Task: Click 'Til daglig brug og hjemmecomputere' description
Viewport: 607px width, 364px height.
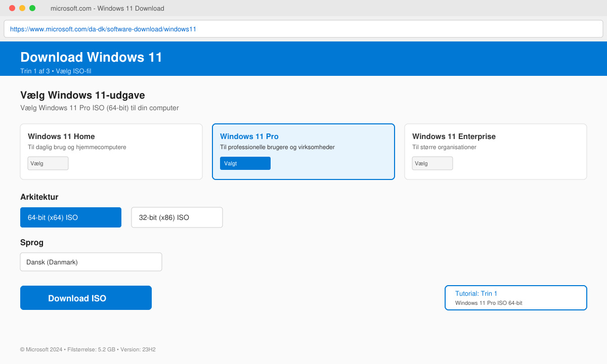Action: click(x=77, y=147)
